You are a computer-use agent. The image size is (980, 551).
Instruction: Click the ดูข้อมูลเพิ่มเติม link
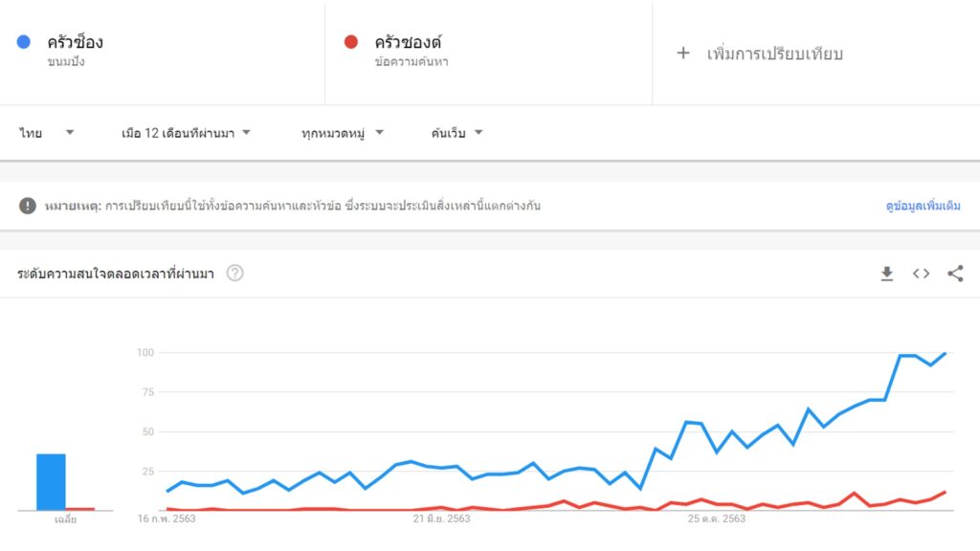point(923,206)
